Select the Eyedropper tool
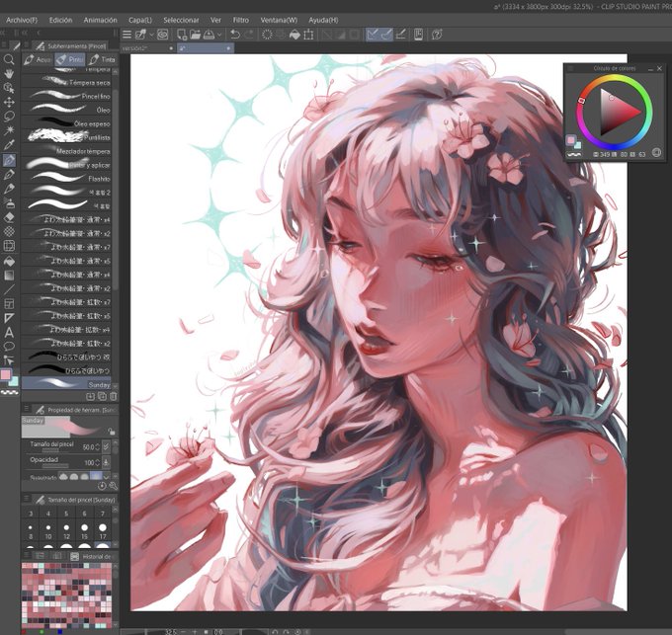Image resolution: width=672 pixels, height=635 pixels. point(9,145)
